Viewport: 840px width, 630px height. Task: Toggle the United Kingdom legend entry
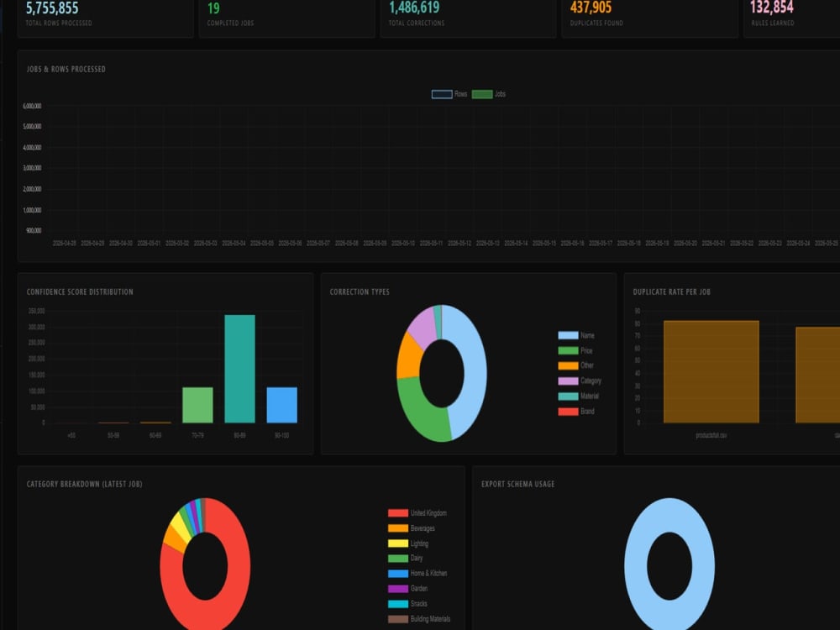(417, 513)
